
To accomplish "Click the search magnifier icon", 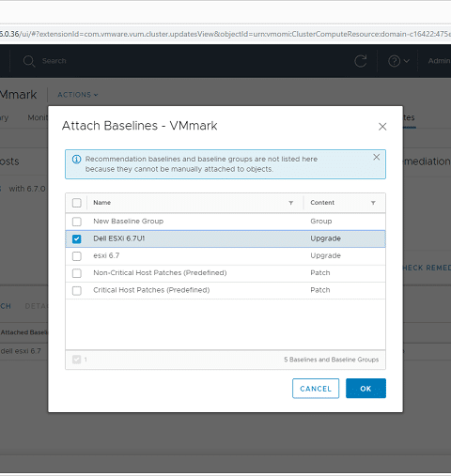I will click(29, 61).
